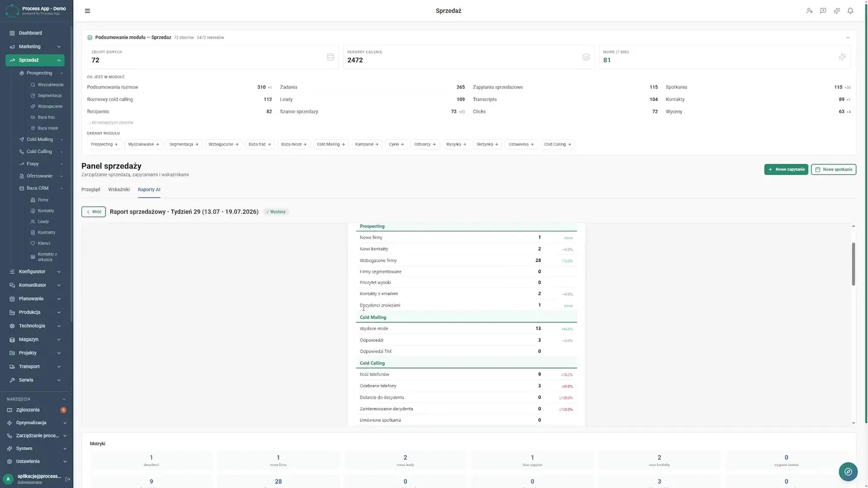Open the user management icon in header
Image resolution: width=868 pixels, height=488 pixels.
click(x=809, y=11)
